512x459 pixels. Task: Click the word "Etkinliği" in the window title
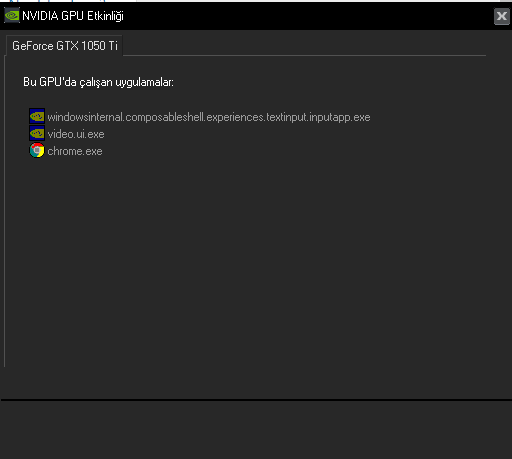click(105, 16)
